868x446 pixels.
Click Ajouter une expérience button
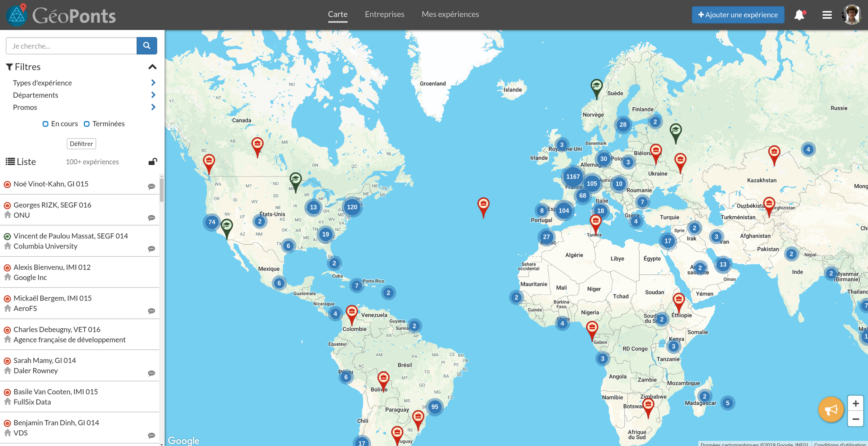point(738,15)
